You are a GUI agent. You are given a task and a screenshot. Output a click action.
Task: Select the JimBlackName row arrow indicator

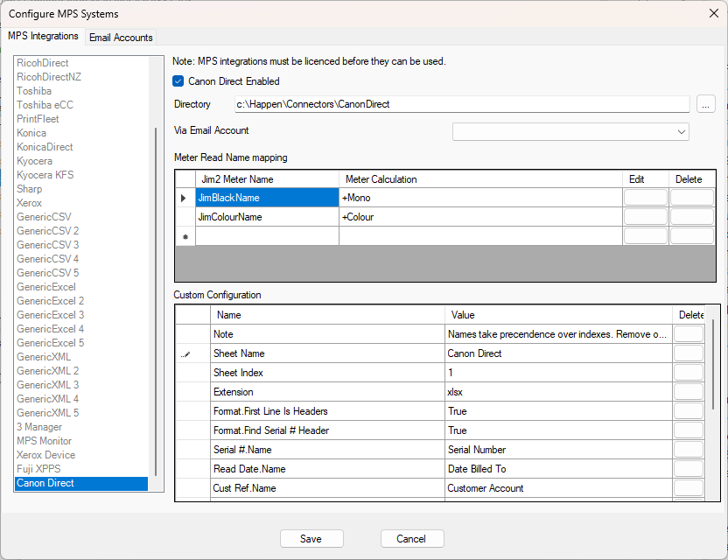(x=185, y=198)
